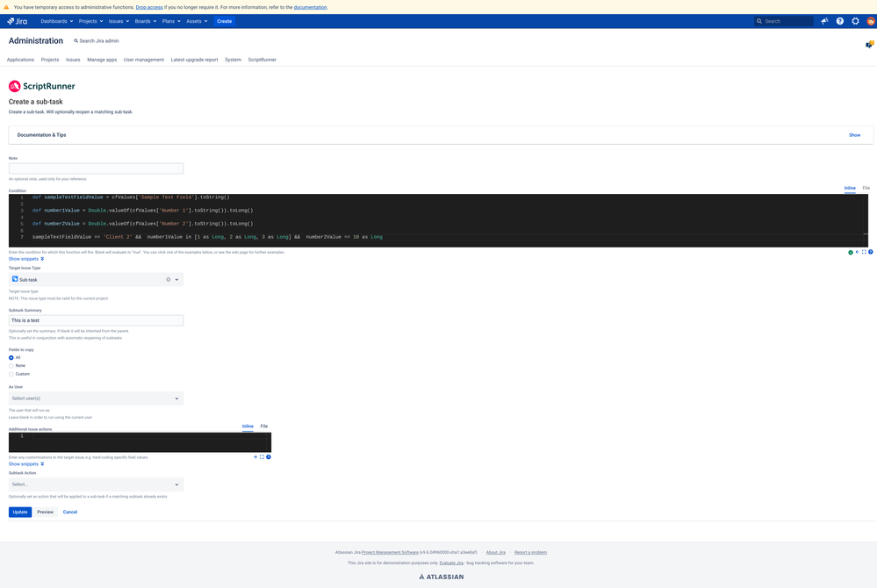The image size is (877, 588).
Task: Click arrow icon below the Condition editor
Action: pos(858,252)
